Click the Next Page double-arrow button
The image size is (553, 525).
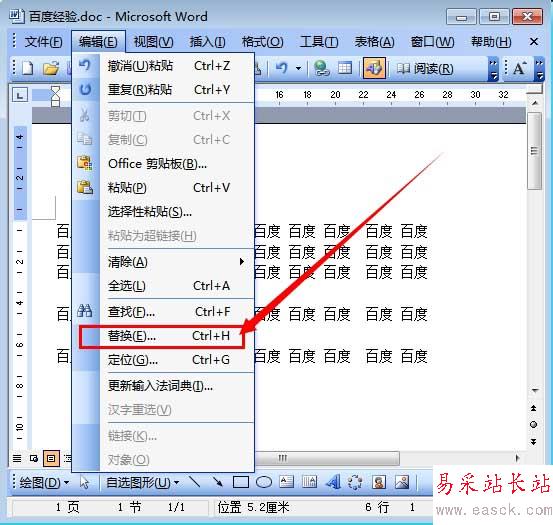click(534, 441)
